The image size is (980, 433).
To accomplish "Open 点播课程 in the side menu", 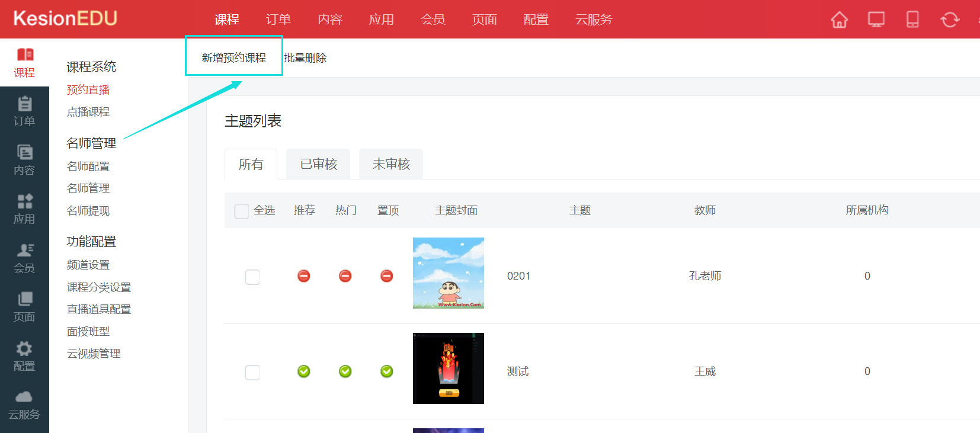I will (88, 112).
